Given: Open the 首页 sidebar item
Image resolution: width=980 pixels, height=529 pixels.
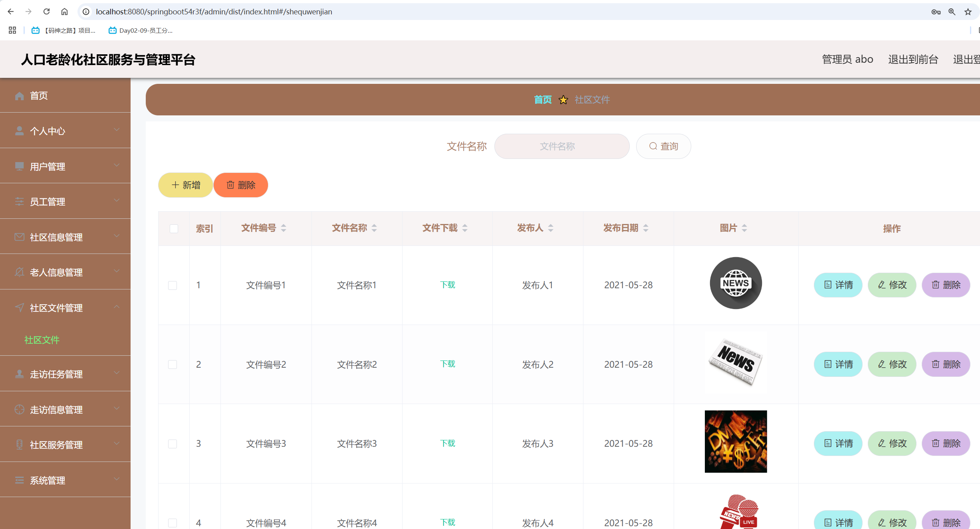Looking at the screenshot, I should [x=39, y=95].
